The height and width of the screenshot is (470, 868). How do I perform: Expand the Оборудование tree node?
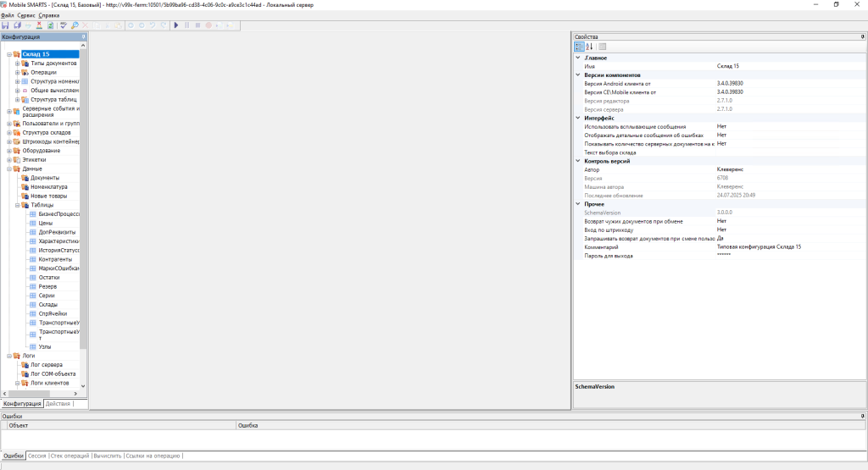8,151
